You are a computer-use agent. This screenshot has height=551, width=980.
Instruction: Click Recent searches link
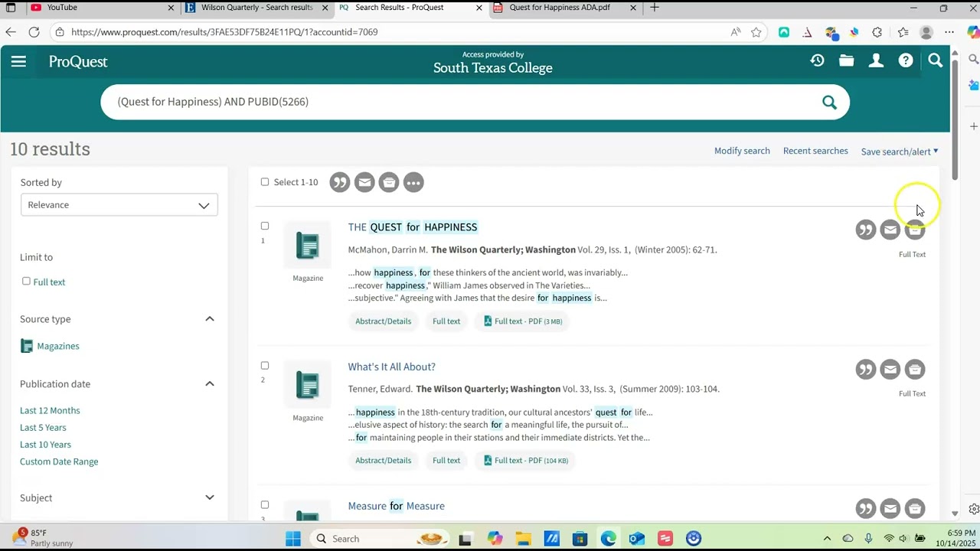(815, 151)
